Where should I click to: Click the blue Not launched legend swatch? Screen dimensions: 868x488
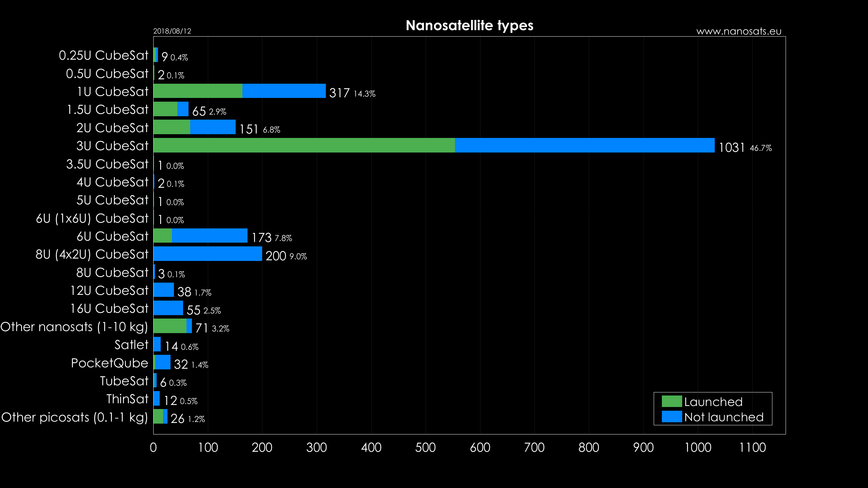point(671,416)
